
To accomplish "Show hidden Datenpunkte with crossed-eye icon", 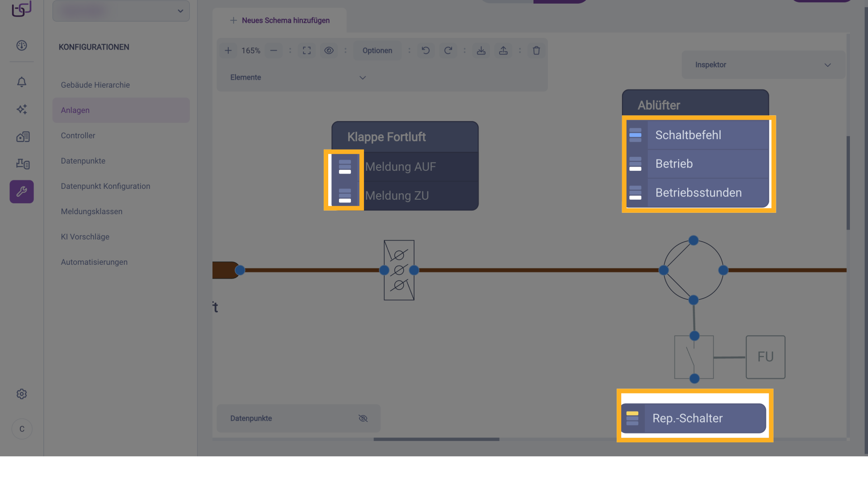I will click(x=363, y=418).
